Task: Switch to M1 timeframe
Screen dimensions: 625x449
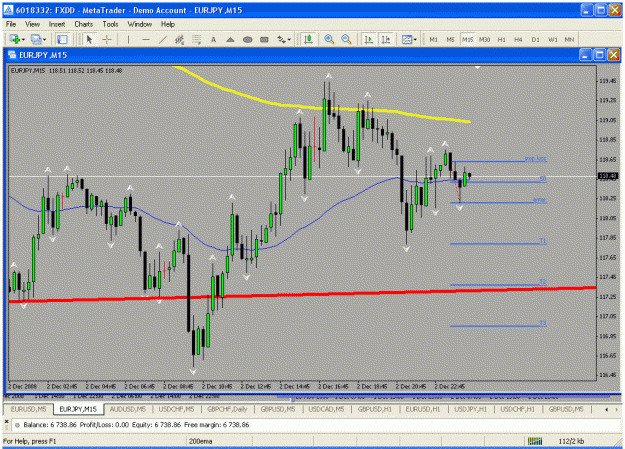Action: tap(434, 39)
